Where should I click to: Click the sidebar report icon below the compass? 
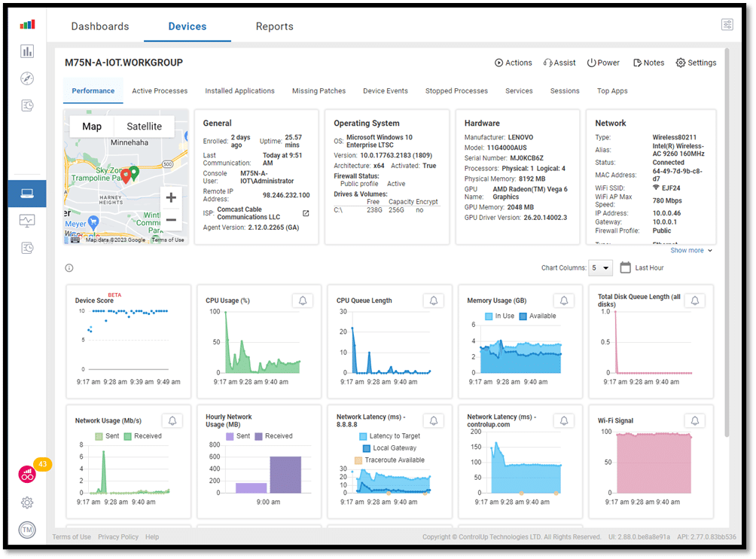click(27, 105)
